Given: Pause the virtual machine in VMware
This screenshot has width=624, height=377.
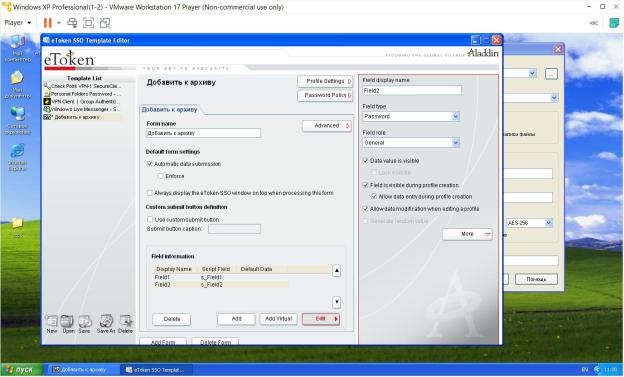Looking at the screenshot, I should pos(48,23).
